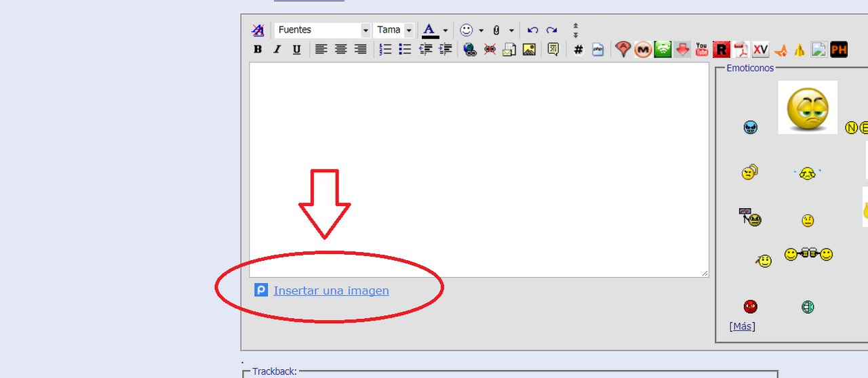
Task: Click the insert email link icon
Action: tap(509, 49)
